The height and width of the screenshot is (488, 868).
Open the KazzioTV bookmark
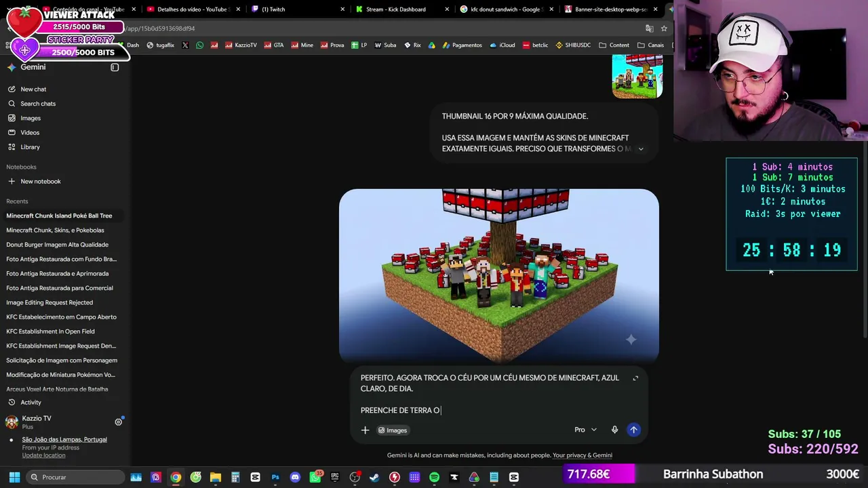point(241,45)
